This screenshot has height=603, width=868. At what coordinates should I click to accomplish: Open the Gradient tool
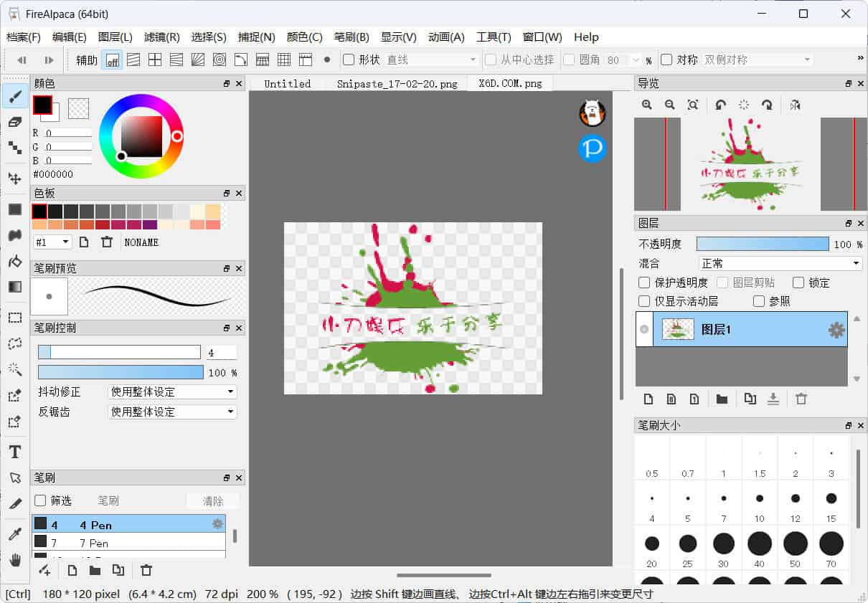coord(14,287)
